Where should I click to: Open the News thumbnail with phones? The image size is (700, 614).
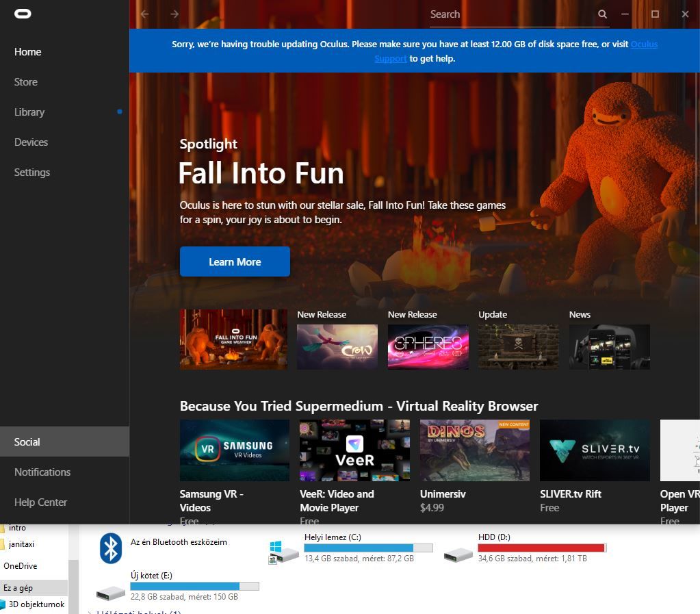coord(610,347)
